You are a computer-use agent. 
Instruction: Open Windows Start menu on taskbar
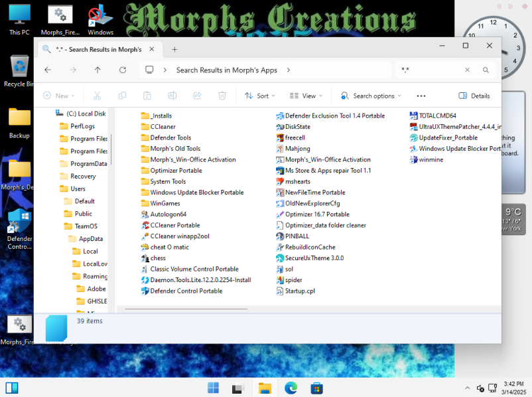213,388
